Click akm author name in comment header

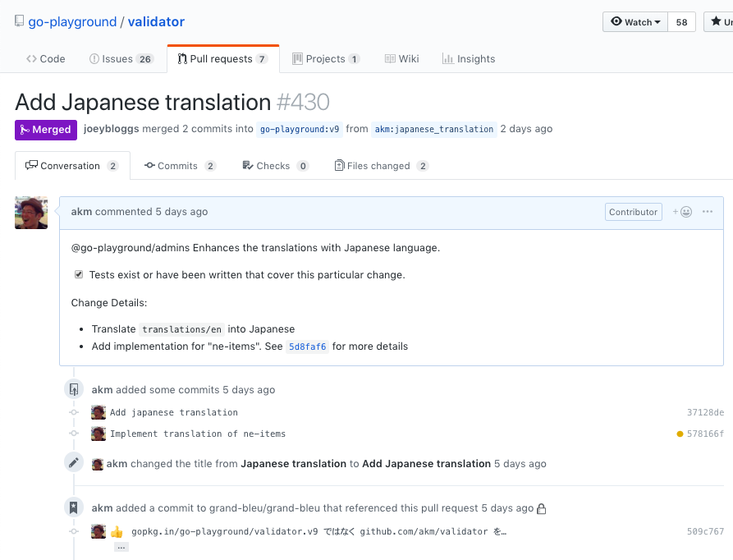click(81, 212)
